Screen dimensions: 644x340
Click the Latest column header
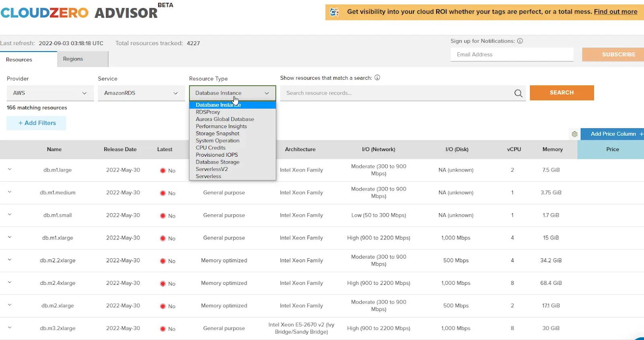click(x=165, y=149)
